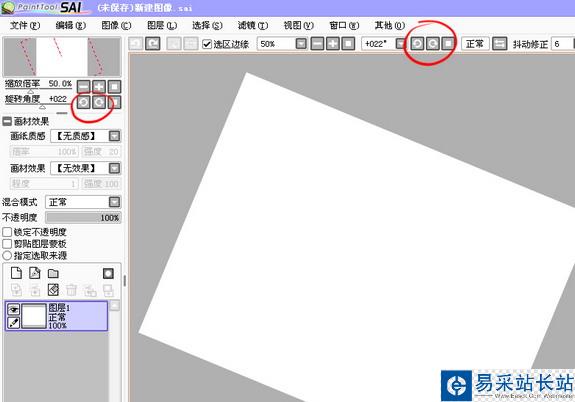Open the 窗口 (Window) menu

(x=344, y=25)
